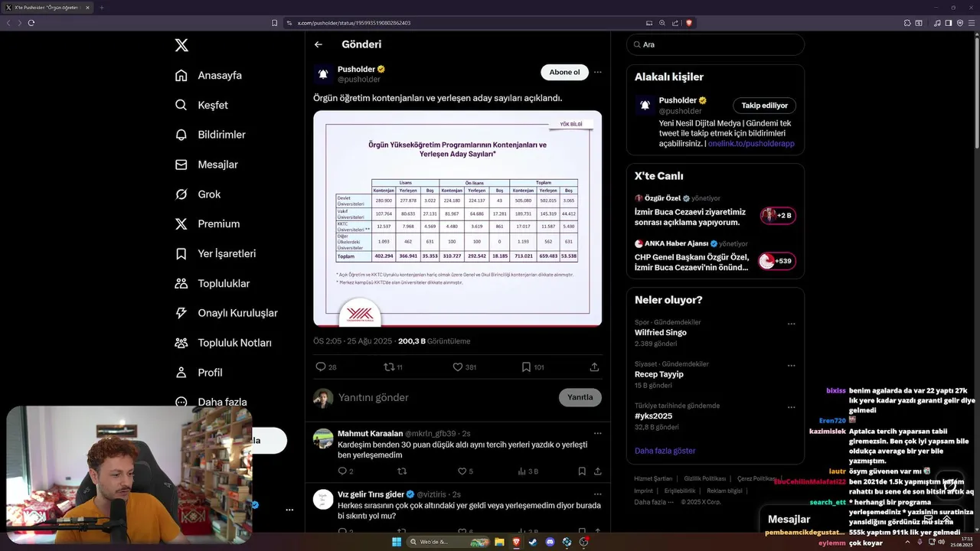Open Grok from the sidebar
The width and height of the screenshot is (980, 551).
198,194
